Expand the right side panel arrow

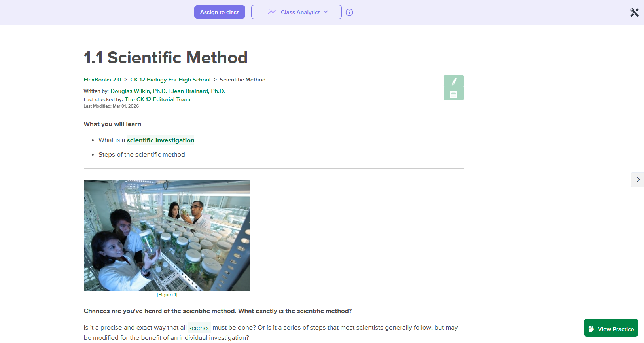click(x=638, y=180)
